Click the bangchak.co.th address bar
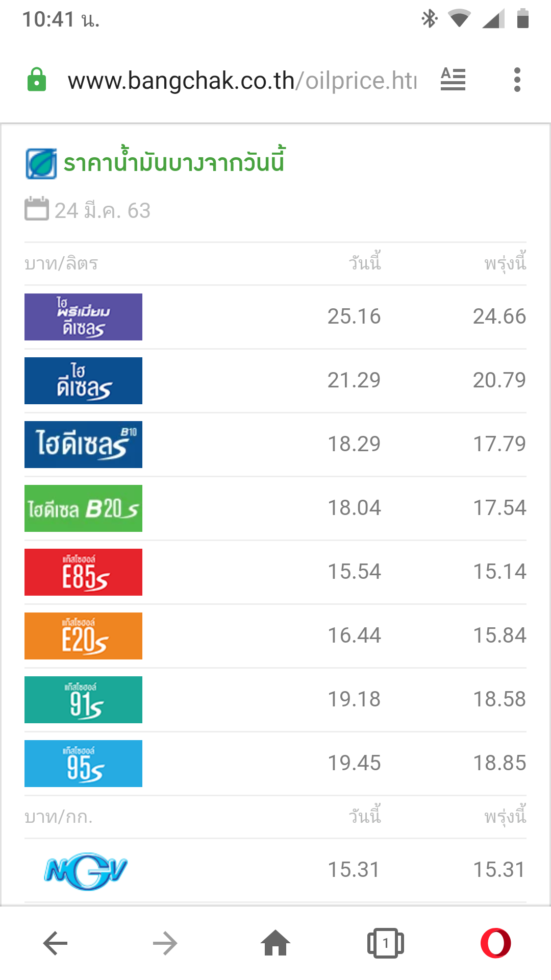 tap(242, 80)
